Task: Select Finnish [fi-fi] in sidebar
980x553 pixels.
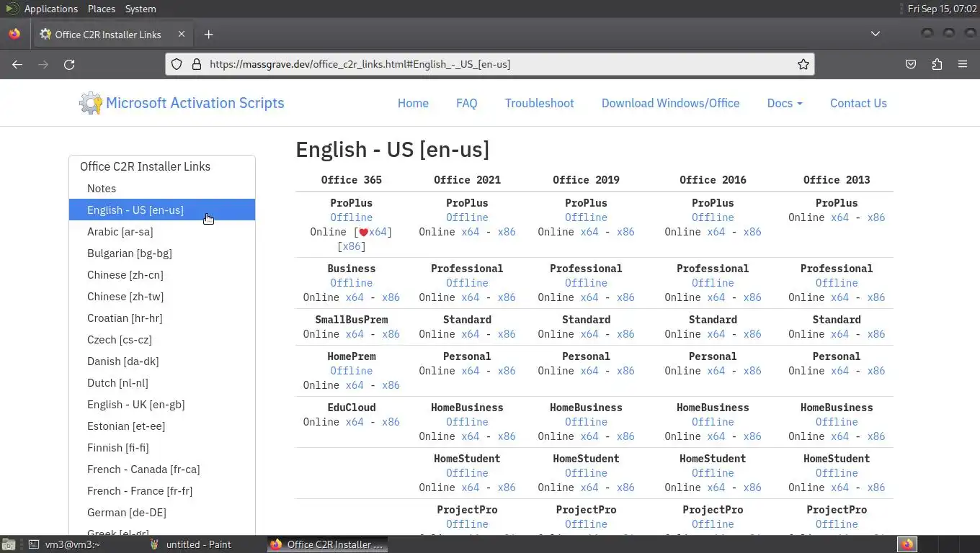Action: click(x=162, y=447)
